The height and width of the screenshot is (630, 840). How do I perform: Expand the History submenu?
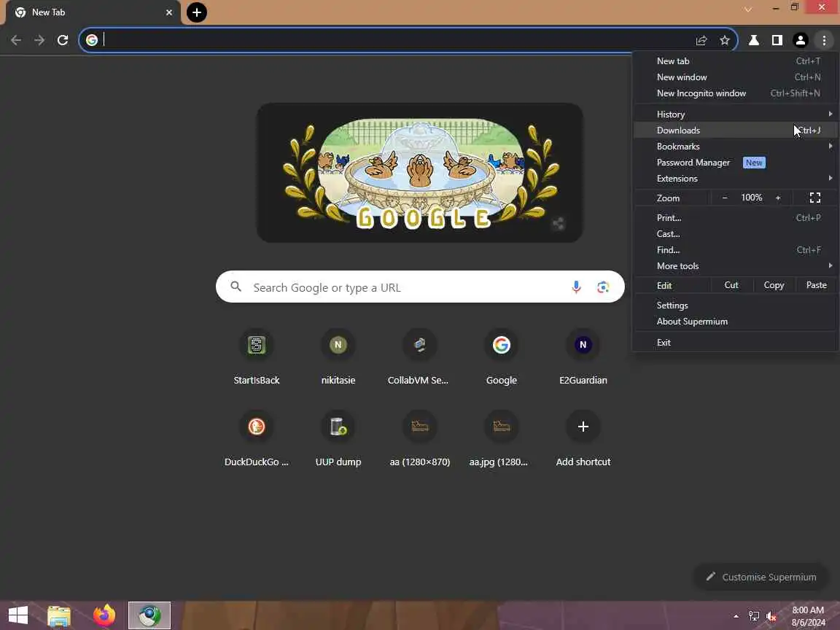[735, 114]
